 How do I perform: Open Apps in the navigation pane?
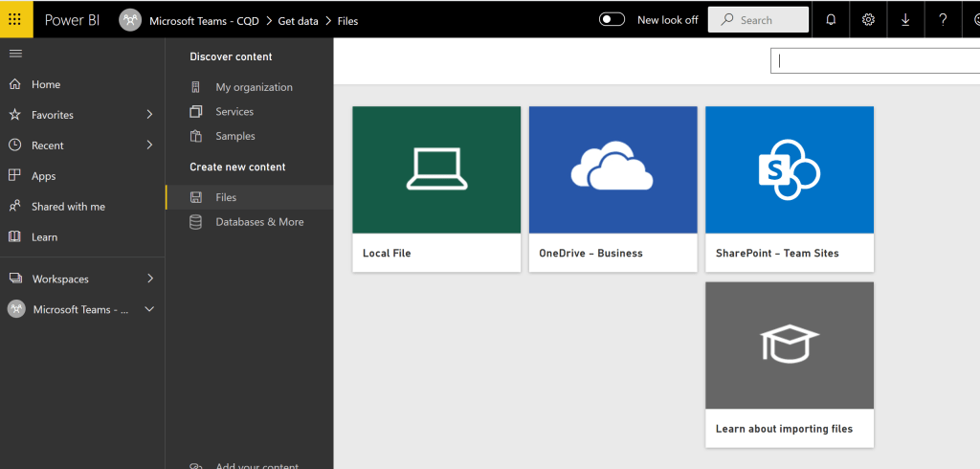pos(43,176)
